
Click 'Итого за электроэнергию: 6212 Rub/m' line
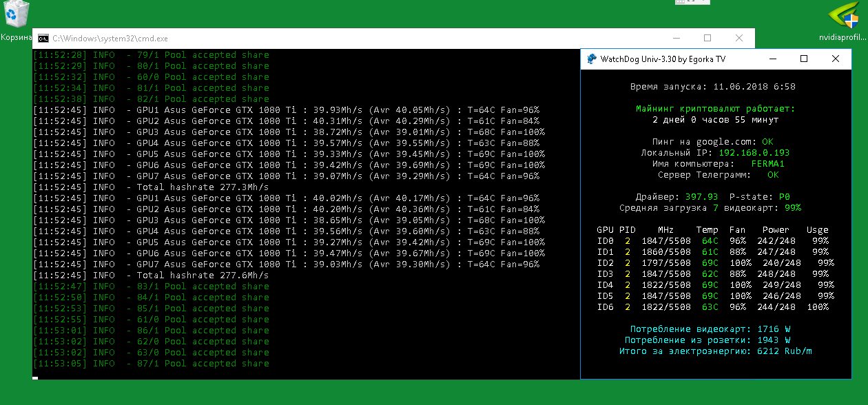click(716, 351)
